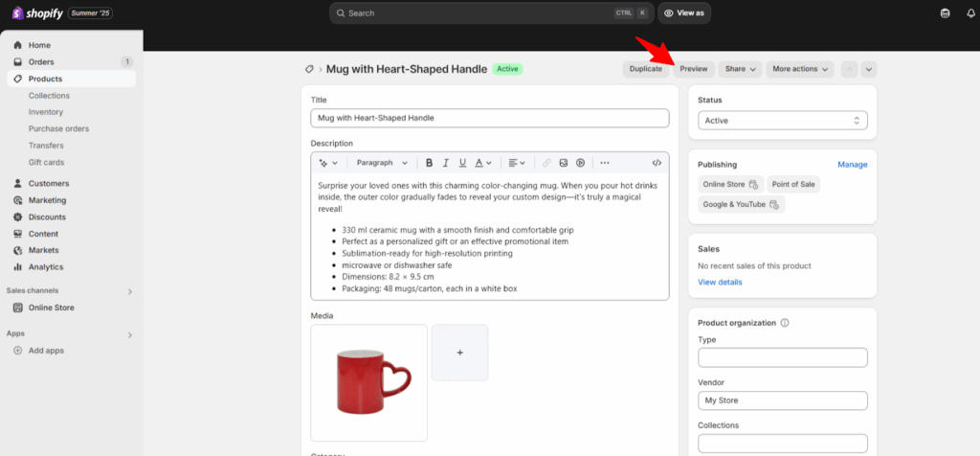Image resolution: width=980 pixels, height=456 pixels.
Task: Switch to HTML code view
Action: [657, 163]
